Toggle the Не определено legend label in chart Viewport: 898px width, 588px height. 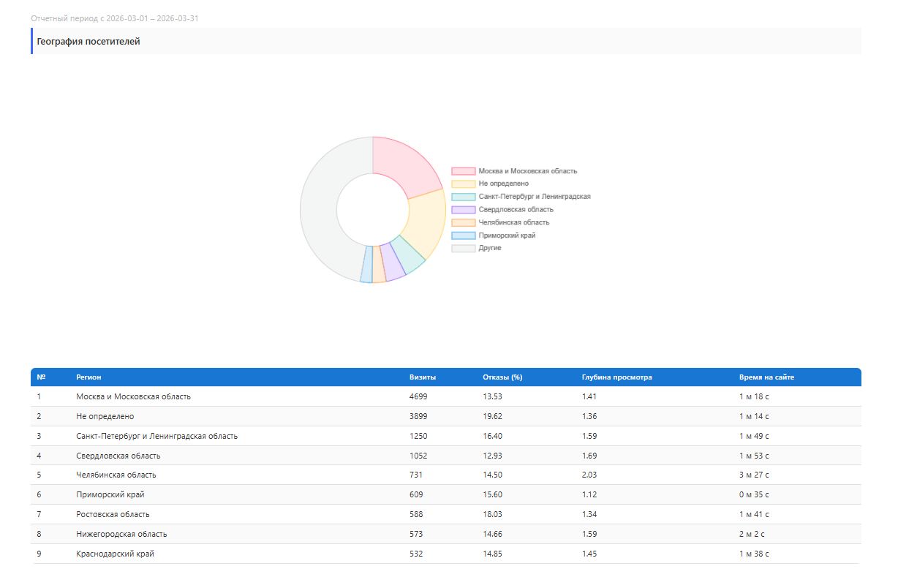coord(503,184)
